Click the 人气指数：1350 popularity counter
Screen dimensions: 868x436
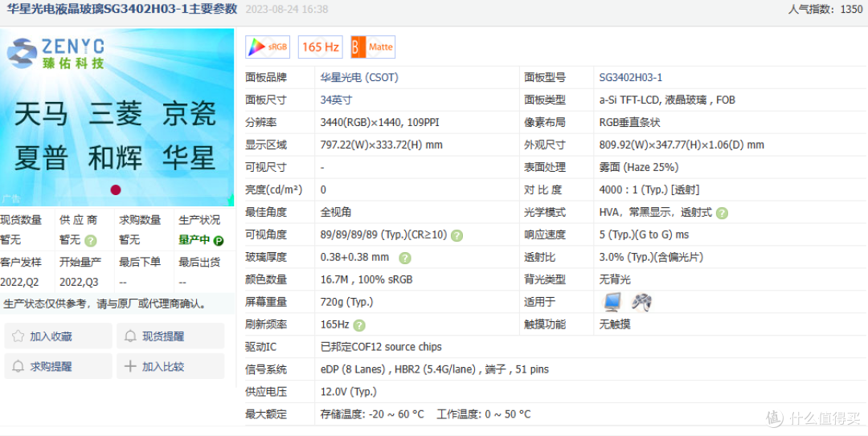825,10
